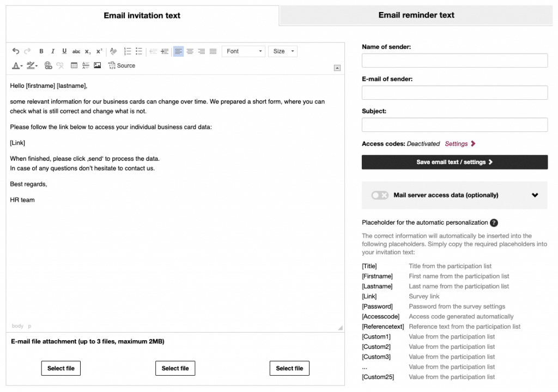This screenshot has height=392, width=558.
Task: Click the [Link] placeholder in email body
Action: 17,143
